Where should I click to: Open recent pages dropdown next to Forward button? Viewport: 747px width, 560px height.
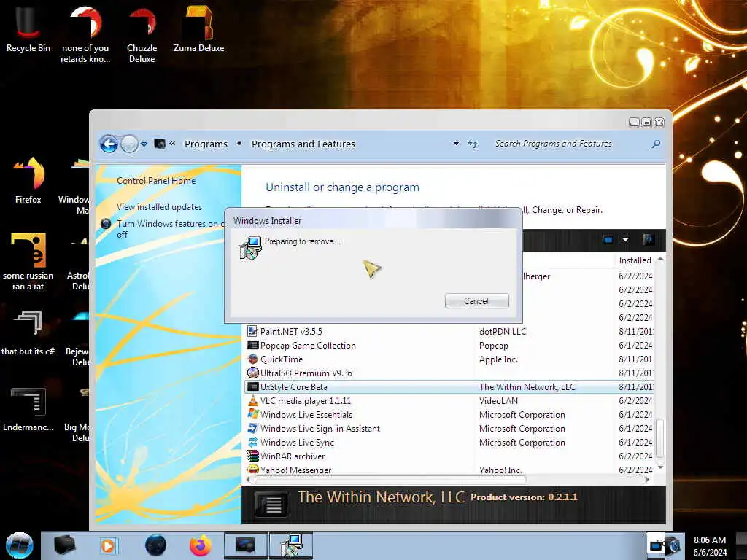[144, 144]
